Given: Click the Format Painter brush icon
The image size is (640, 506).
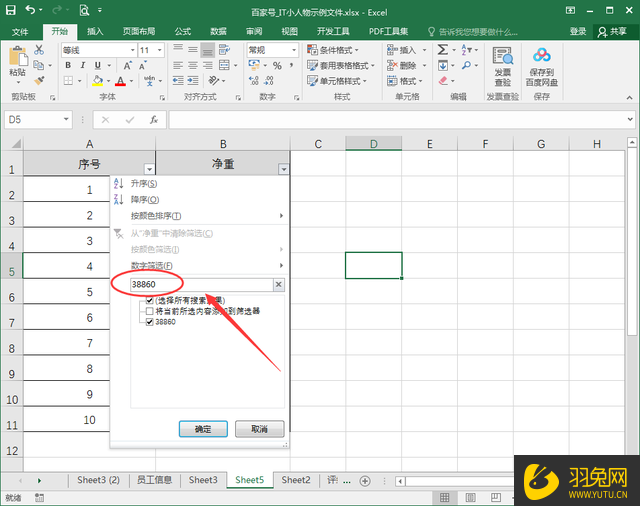Looking at the screenshot, I should [39, 80].
